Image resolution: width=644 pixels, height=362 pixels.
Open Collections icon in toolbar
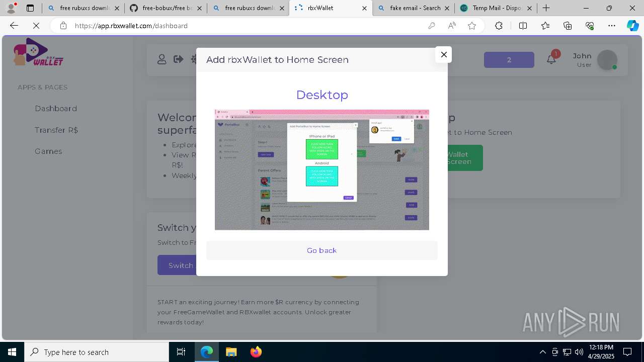568,26
